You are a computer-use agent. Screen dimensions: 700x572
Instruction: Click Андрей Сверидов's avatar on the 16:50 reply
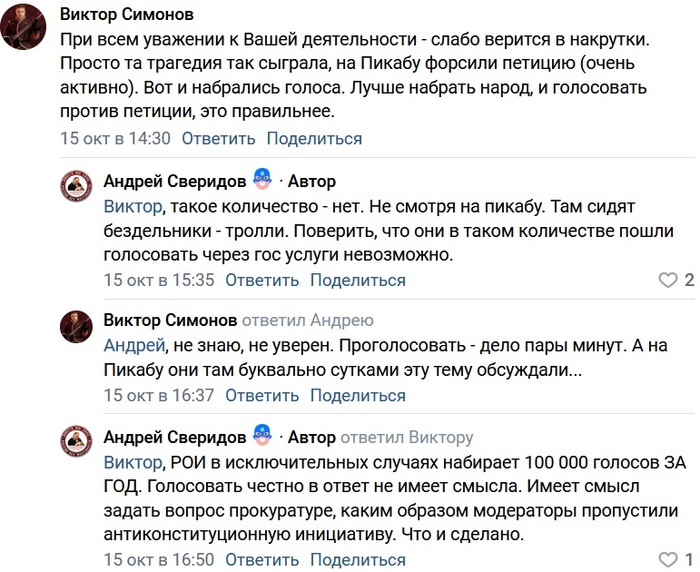click(x=76, y=445)
